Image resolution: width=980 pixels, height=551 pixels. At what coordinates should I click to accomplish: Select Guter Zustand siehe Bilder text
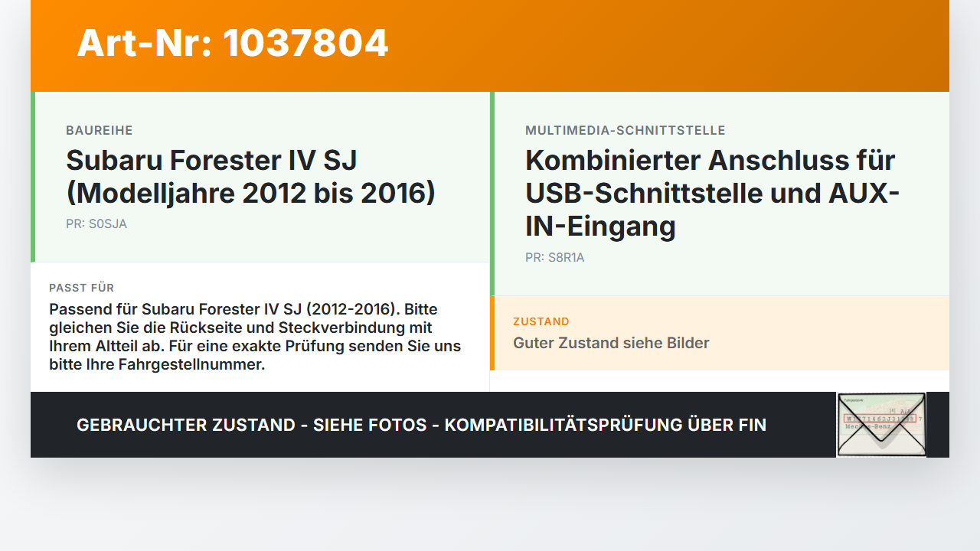pos(611,343)
